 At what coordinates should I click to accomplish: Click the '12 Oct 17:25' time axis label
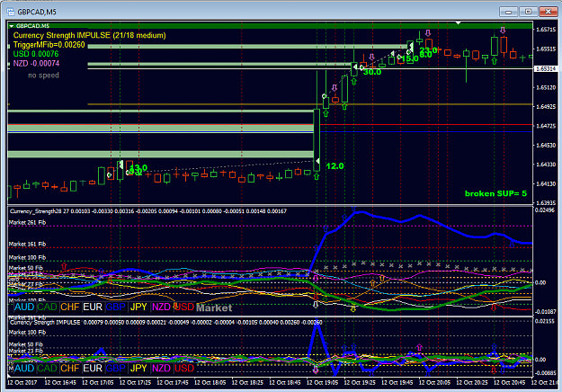(x=135, y=383)
